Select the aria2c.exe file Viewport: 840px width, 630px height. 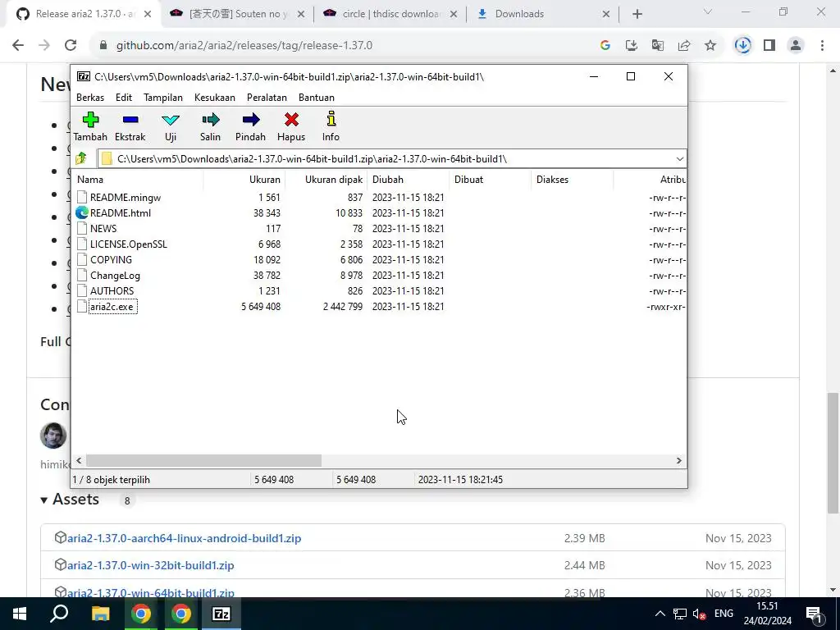112,307
